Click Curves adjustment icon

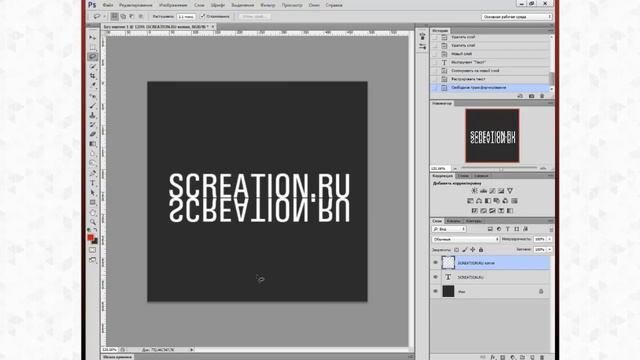pos(492,191)
